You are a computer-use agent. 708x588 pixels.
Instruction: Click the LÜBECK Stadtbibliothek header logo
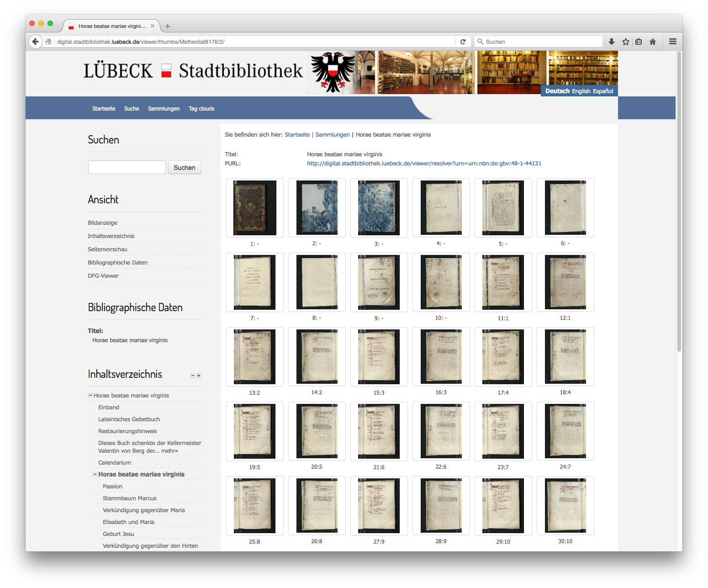tap(193, 71)
